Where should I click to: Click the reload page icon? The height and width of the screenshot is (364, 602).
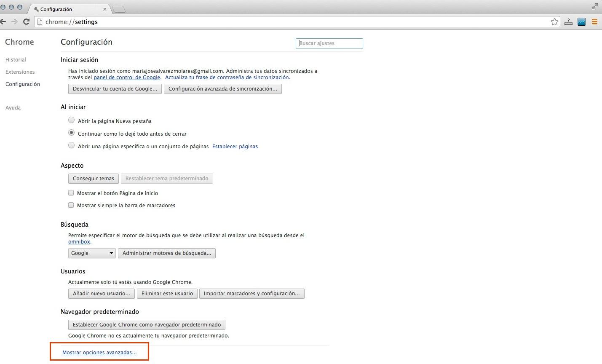point(26,22)
